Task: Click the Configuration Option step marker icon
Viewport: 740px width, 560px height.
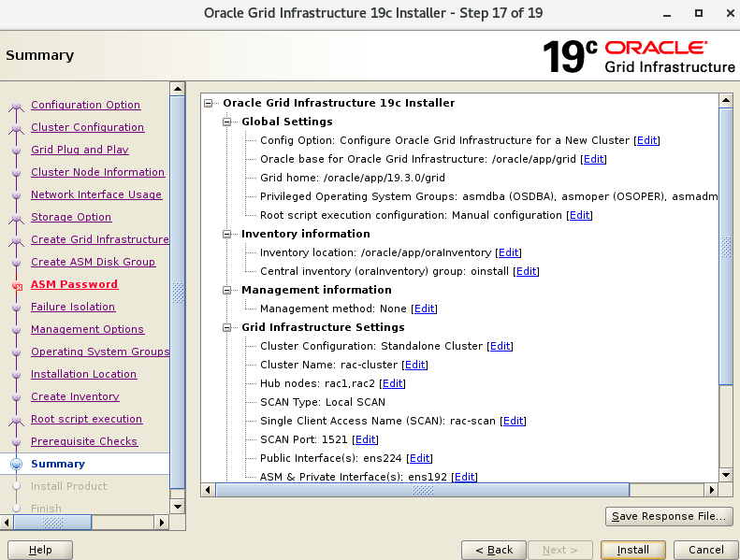Action: (x=16, y=106)
